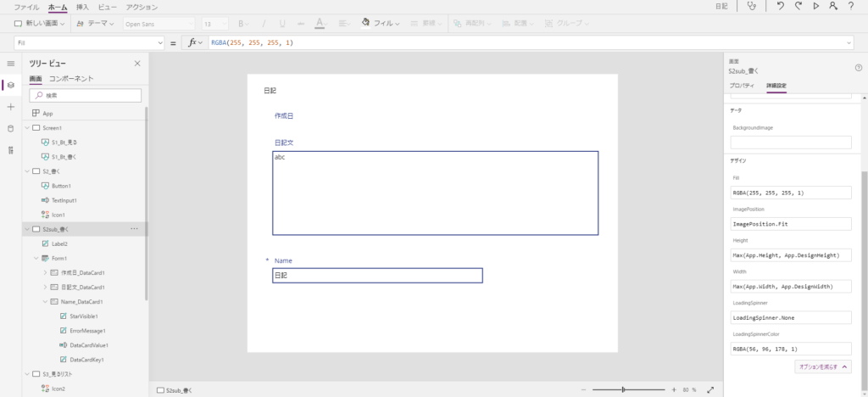Click the Redo arrow icon
868x397 pixels.
click(798, 7)
